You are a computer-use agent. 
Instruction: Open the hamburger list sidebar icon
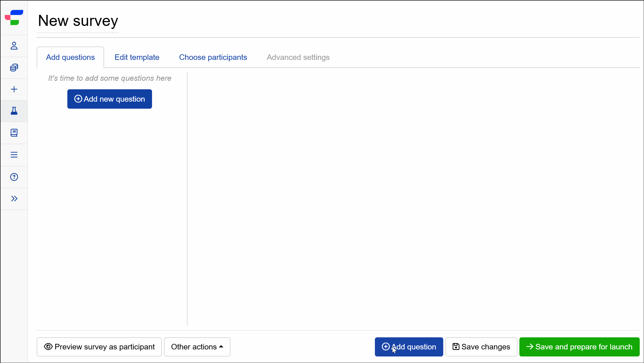14,155
